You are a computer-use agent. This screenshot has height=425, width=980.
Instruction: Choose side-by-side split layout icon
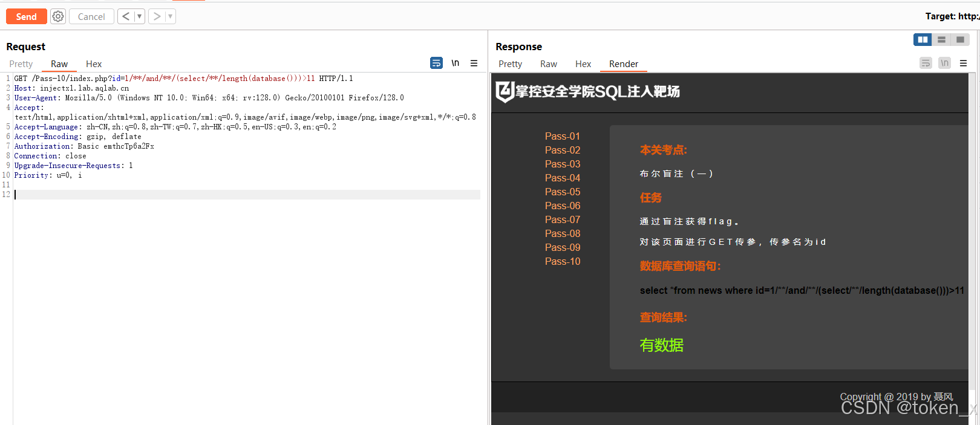[923, 39]
